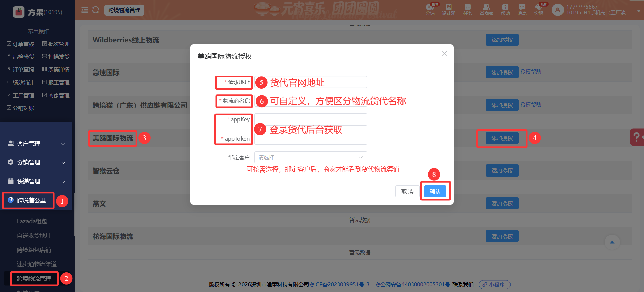Open 分销对账 shortcut in the sidebar
Screen dimensions: 644x292
[x=20, y=108]
